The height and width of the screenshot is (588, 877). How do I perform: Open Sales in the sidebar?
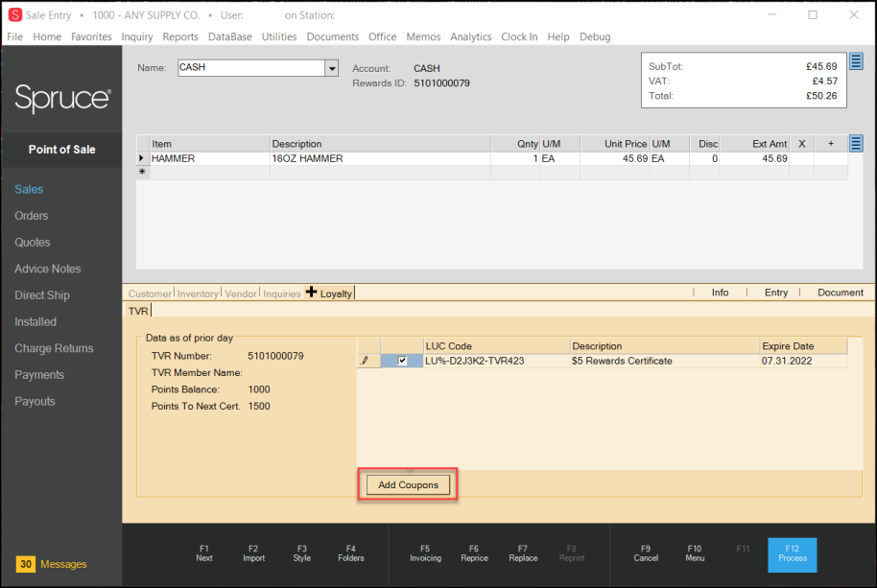click(29, 190)
